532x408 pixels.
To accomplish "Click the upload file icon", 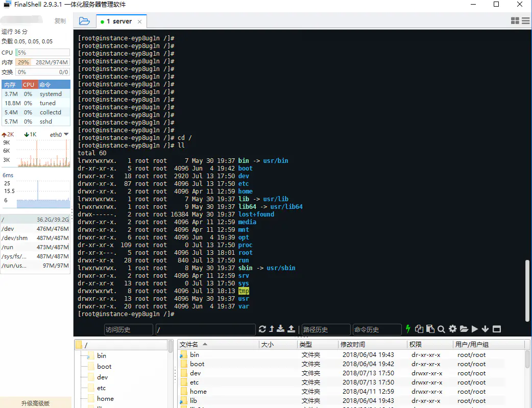I will click(291, 329).
